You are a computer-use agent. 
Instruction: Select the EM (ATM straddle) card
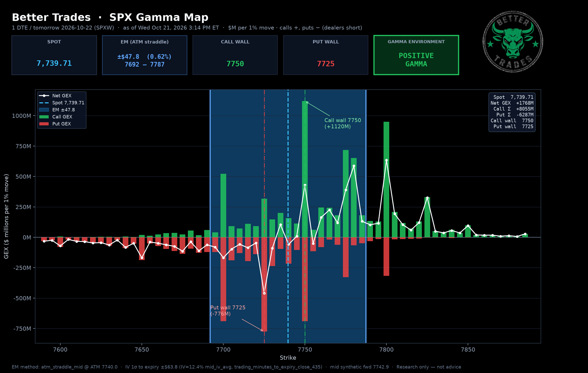(145, 55)
